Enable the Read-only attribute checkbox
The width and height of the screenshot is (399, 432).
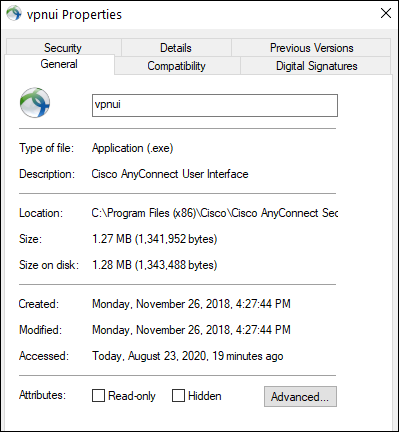(98, 396)
